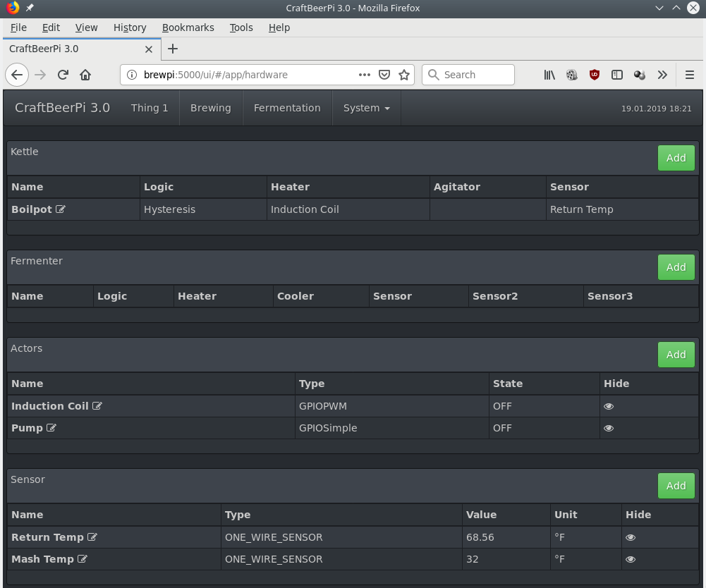Click the 68.56 sensor value
The height and width of the screenshot is (588, 706).
[x=480, y=537]
